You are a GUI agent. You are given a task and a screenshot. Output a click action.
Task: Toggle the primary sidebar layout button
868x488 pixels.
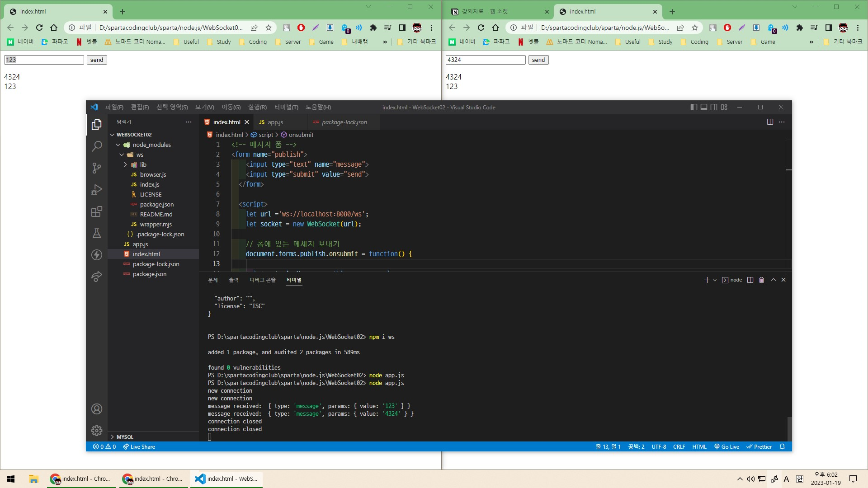(694, 107)
